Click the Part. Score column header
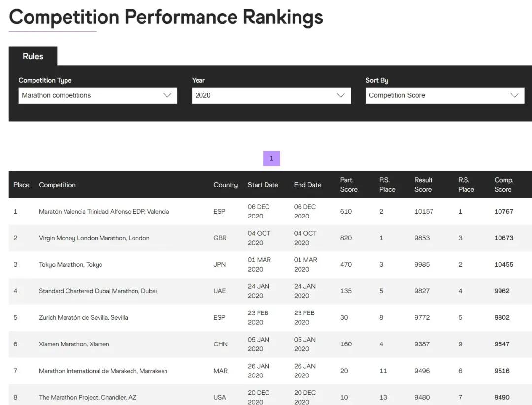This screenshot has height=405, width=532. pos(348,185)
